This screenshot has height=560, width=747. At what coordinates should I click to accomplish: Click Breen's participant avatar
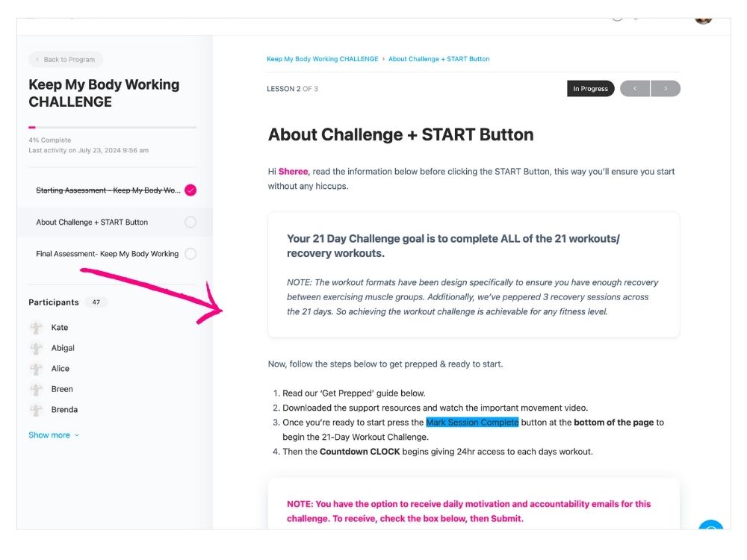click(36, 389)
